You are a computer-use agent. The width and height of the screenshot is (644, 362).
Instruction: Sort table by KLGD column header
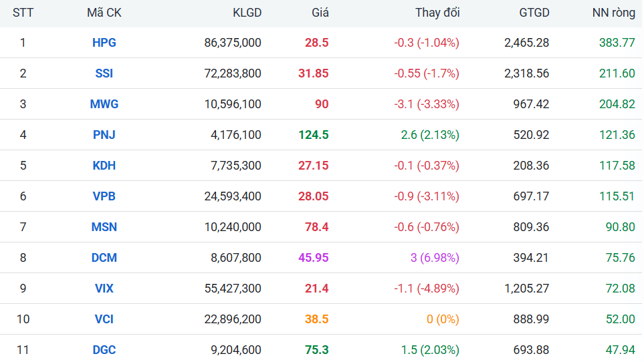coord(247,13)
